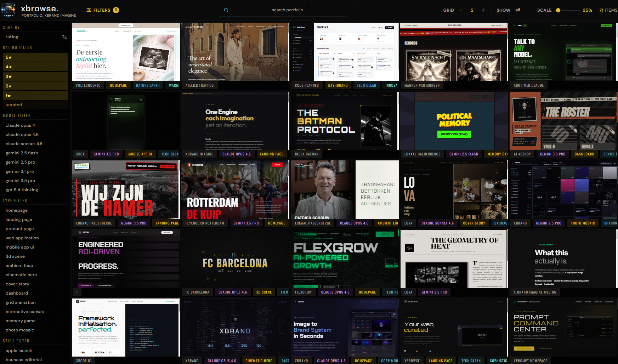Open the Political Memory thumbnail
618x364 pixels.
pyautogui.click(x=454, y=121)
